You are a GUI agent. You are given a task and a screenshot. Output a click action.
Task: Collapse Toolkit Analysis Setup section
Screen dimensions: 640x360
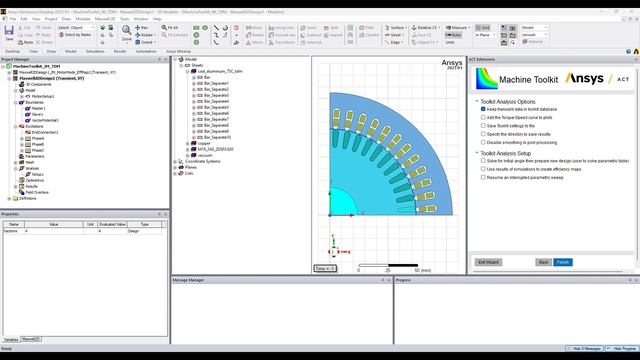pos(477,153)
